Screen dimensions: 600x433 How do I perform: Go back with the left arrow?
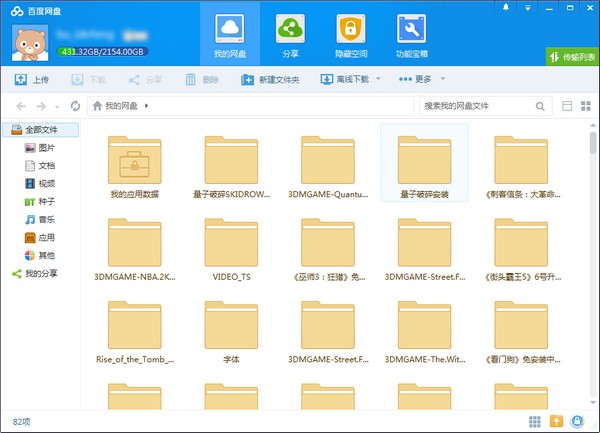pyautogui.click(x=21, y=106)
